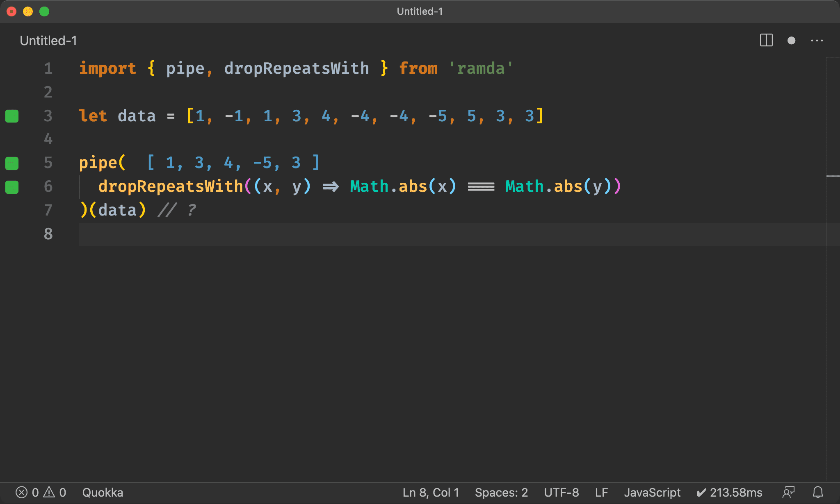Change the UTF-8 file encoding

coord(562,492)
